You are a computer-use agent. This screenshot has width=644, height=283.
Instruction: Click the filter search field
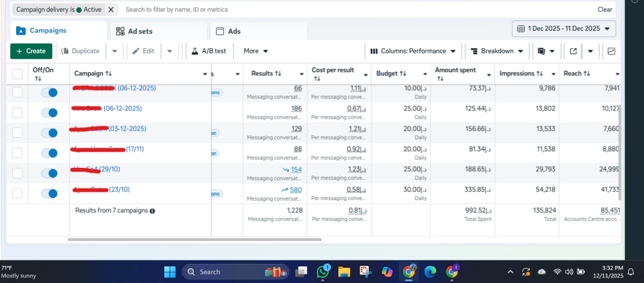[x=357, y=10]
